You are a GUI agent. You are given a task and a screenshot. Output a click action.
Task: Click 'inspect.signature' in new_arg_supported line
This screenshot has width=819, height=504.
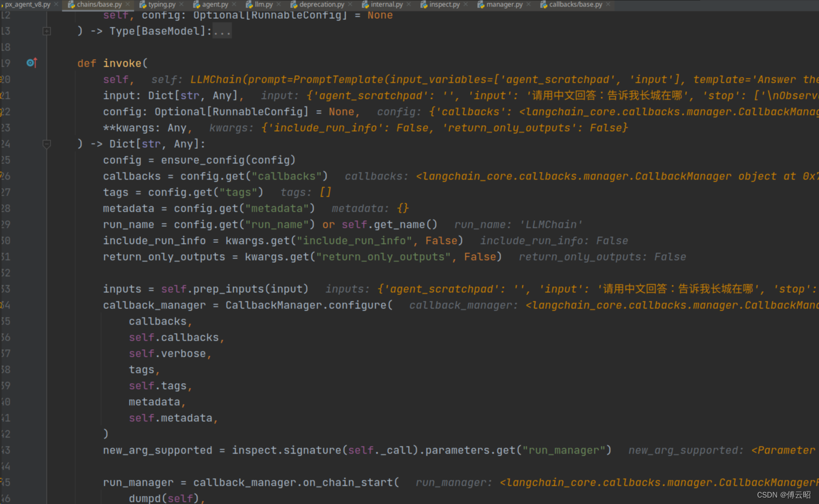288,450
